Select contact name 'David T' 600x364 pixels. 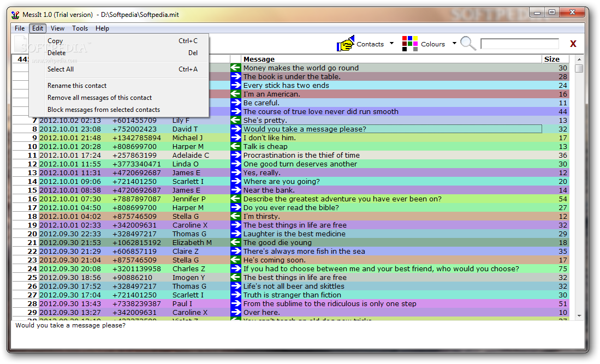pos(185,129)
